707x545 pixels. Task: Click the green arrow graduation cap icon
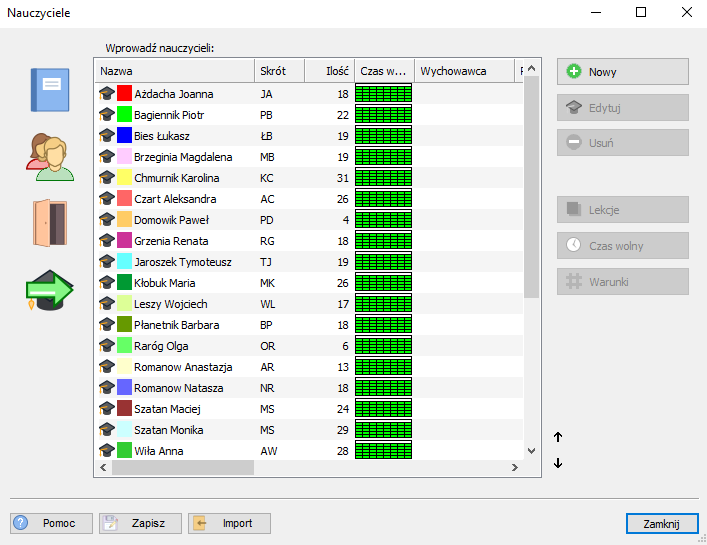50,290
